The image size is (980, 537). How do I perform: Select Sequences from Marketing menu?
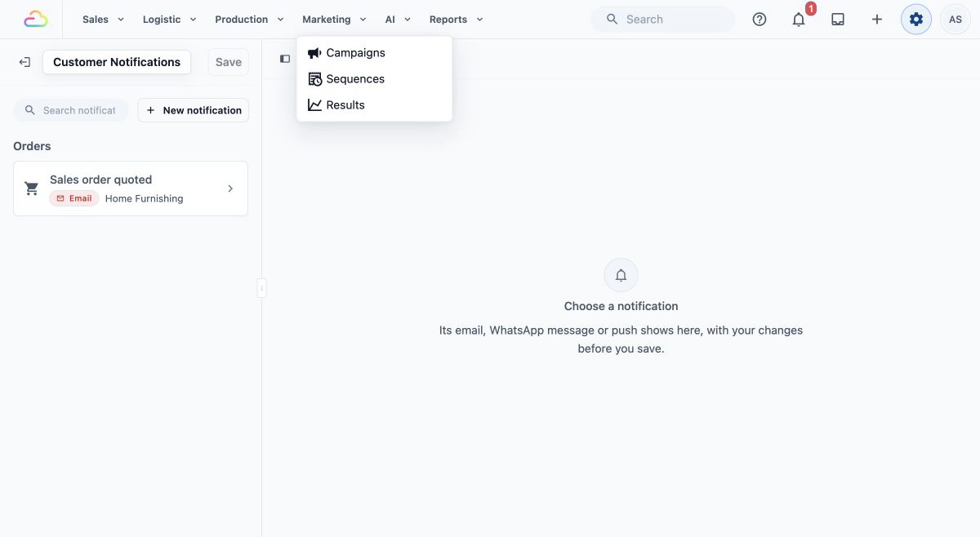tap(374, 79)
